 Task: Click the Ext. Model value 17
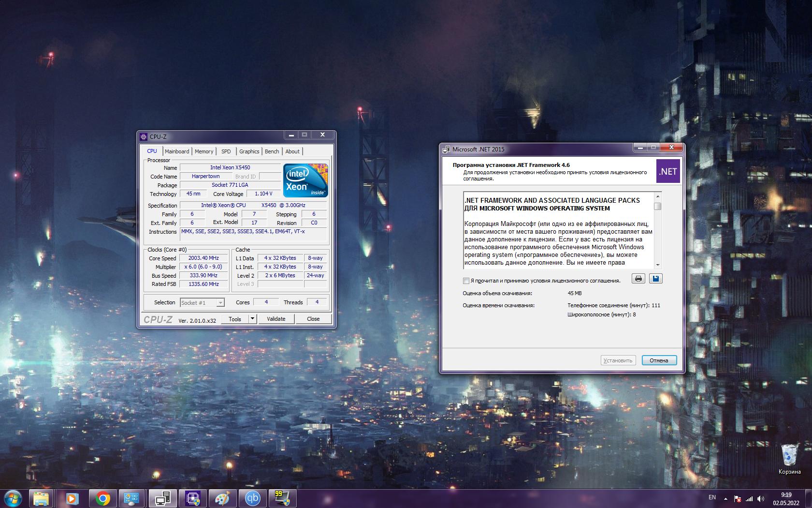[254, 223]
